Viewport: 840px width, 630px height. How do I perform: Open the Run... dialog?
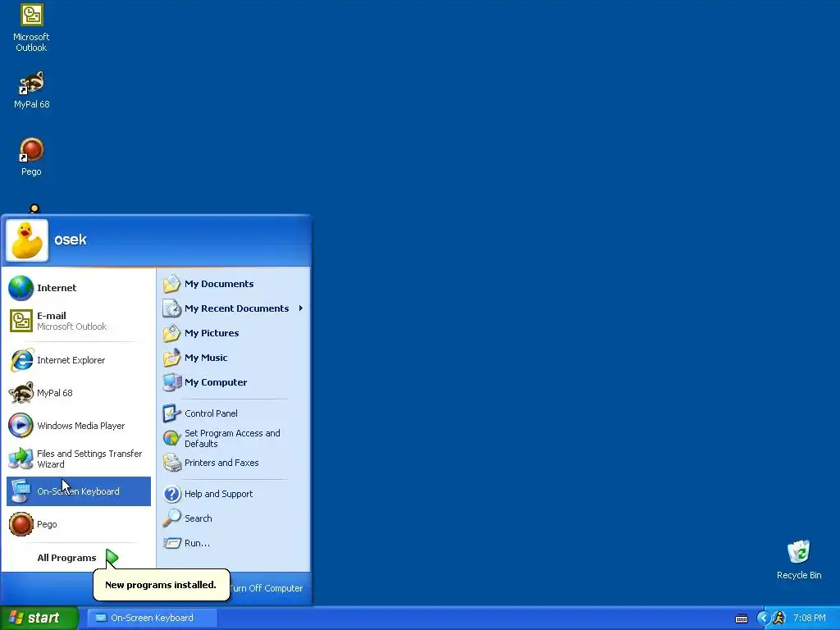point(234,543)
